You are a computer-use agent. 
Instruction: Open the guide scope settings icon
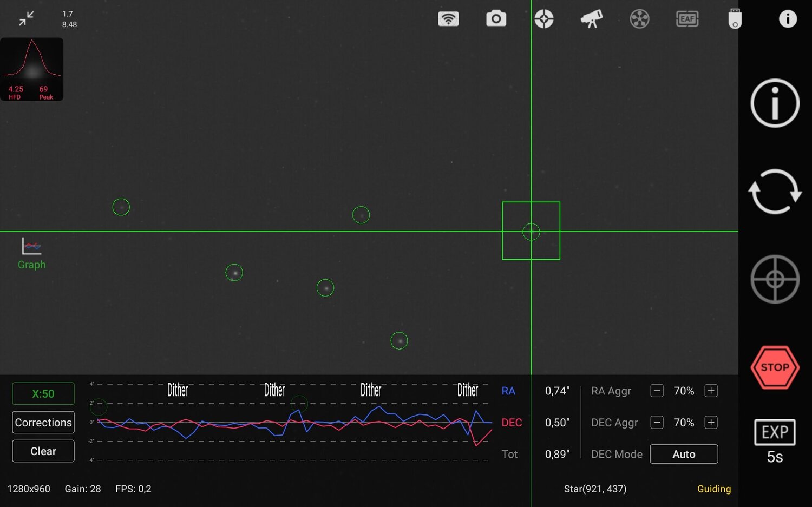pyautogui.click(x=543, y=18)
